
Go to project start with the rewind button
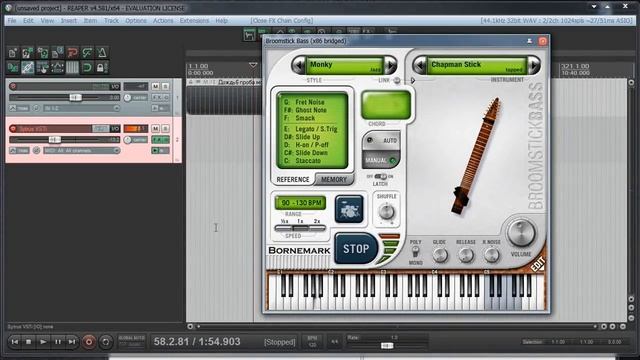point(15,342)
